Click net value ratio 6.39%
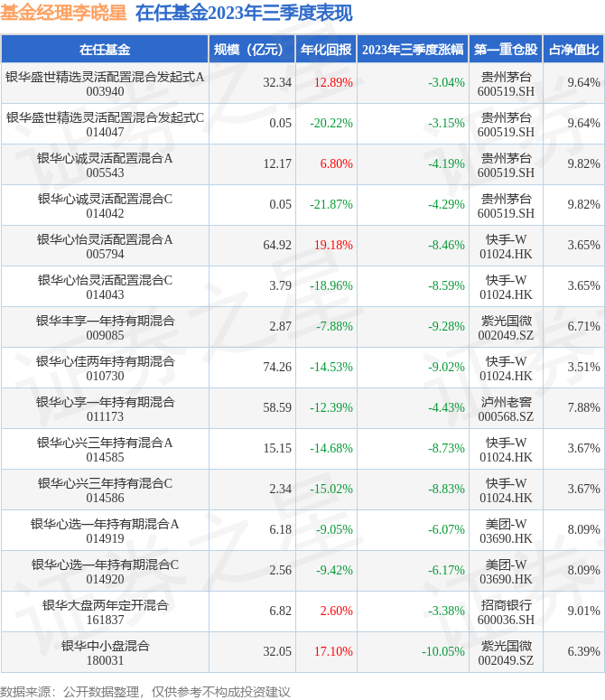 coord(583,651)
